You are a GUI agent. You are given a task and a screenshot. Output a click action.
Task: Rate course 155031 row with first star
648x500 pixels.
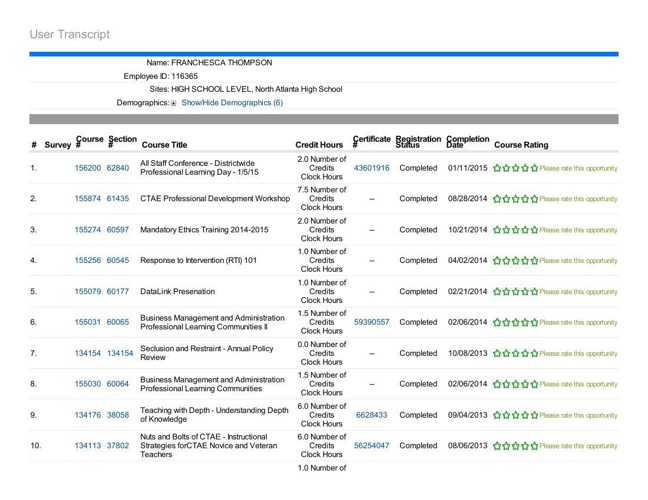tap(497, 322)
